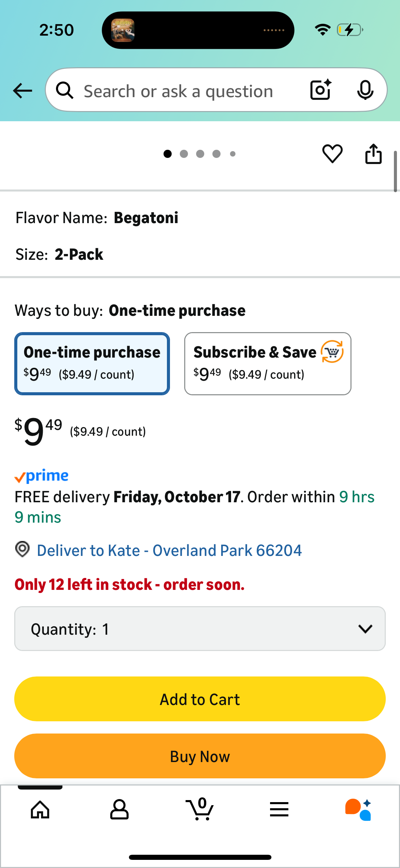Change delivery address for Kate

pyautogui.click(x=169, y=550)
